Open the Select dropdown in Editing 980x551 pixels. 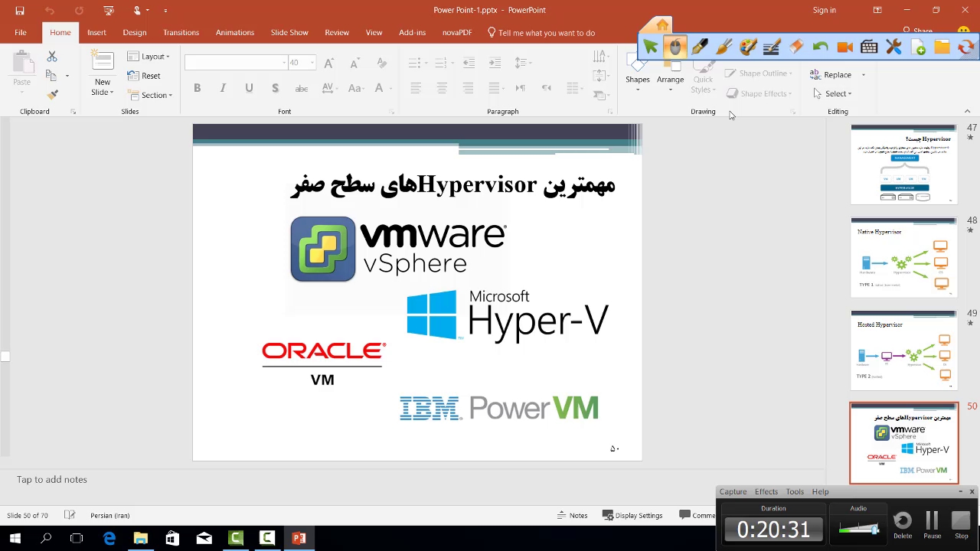(x=833, y=93)
